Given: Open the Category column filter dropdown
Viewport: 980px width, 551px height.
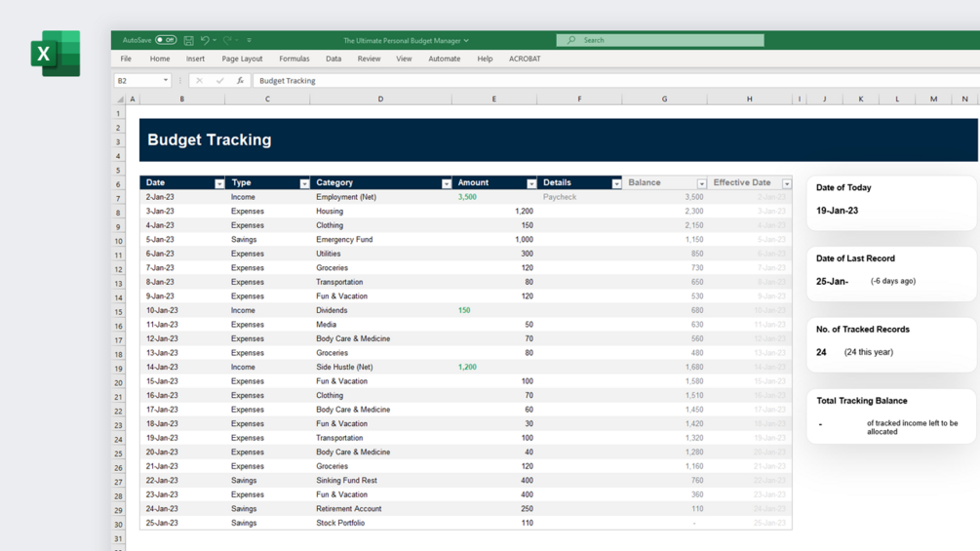Looking at the screenshot, I should [x=446, y=183].
